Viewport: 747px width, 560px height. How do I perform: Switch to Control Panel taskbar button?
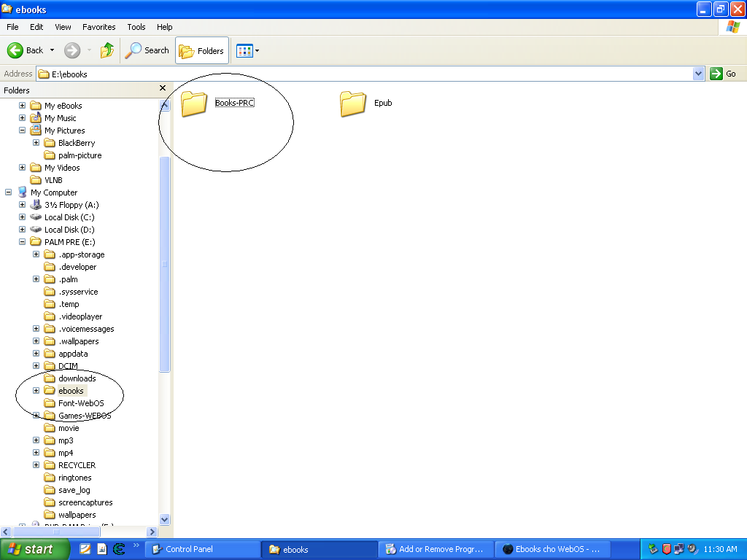point(203,549)
